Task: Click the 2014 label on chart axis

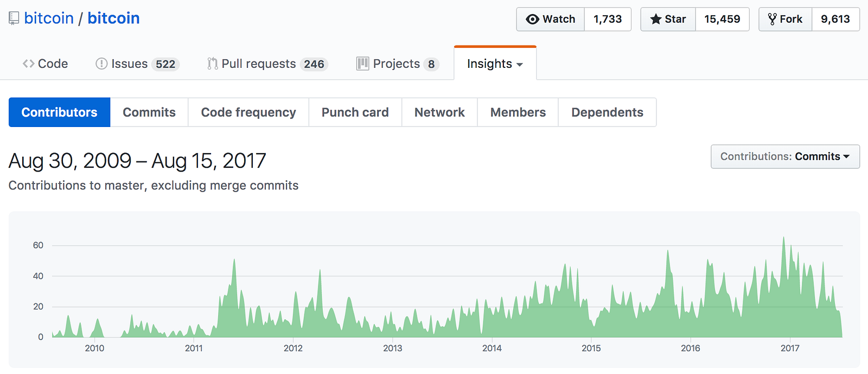Action: point(492,348)
